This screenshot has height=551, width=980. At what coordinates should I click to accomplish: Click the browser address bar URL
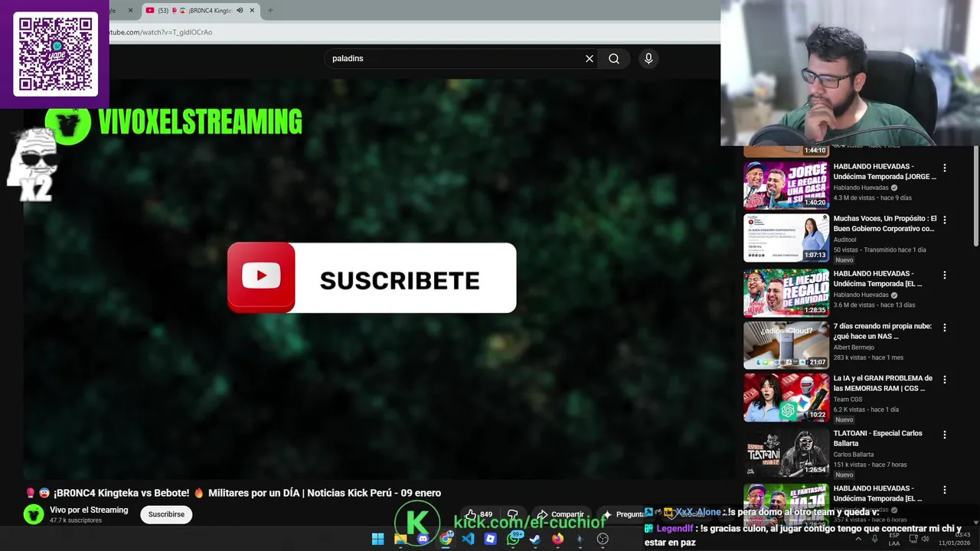click(x=161, y=32)
